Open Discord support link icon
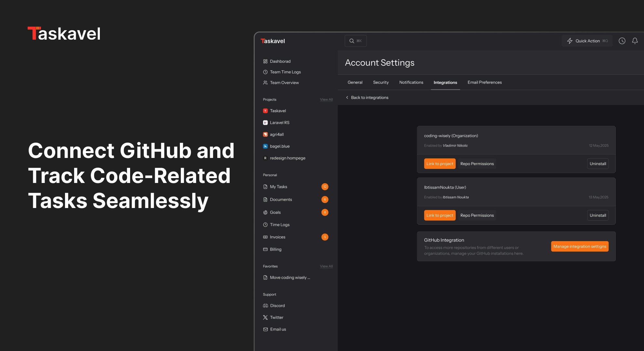 [x=265, y=305]
